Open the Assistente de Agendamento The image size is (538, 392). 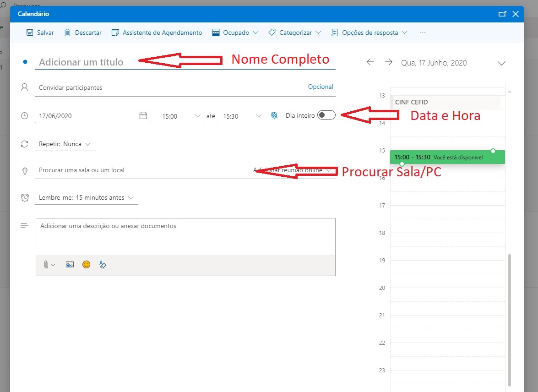[x=157, y=33]
